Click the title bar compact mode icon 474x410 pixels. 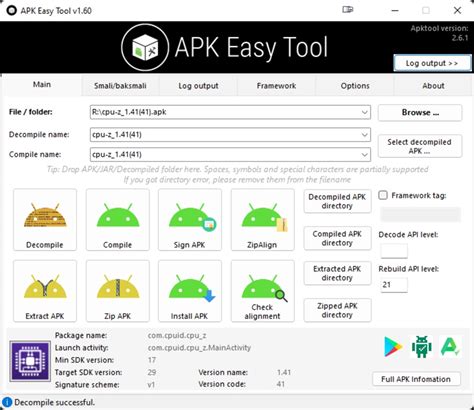[347, 10]
